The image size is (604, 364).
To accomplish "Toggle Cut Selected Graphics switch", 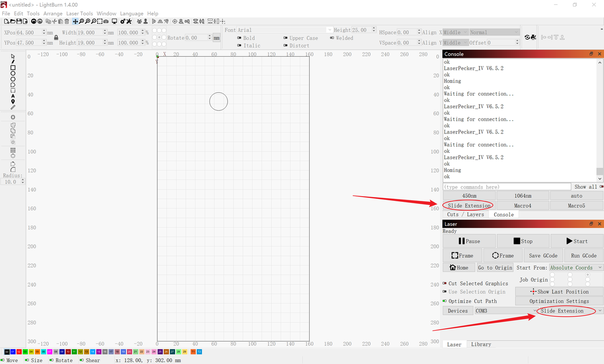I will click(x=445, y=283).
